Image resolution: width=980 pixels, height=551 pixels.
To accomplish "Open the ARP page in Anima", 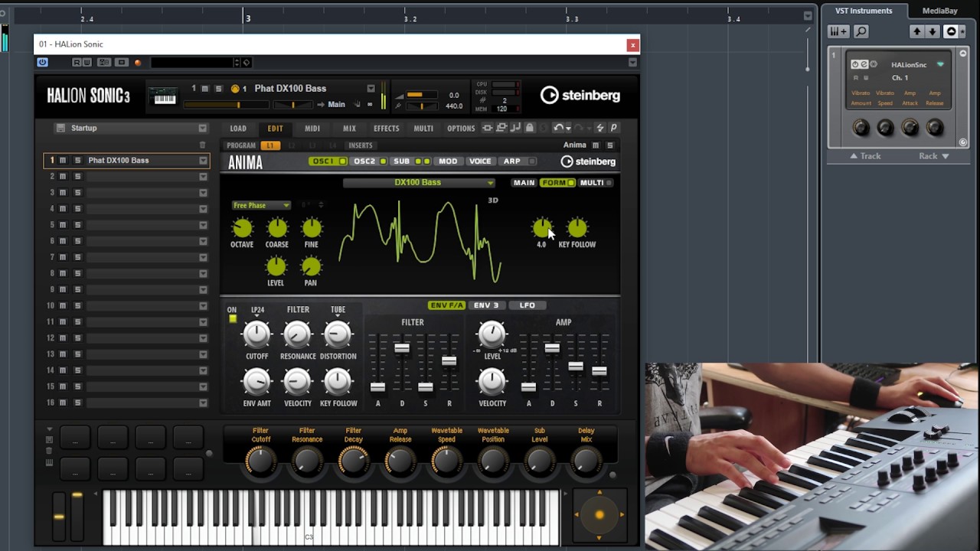I will [518, 161].
